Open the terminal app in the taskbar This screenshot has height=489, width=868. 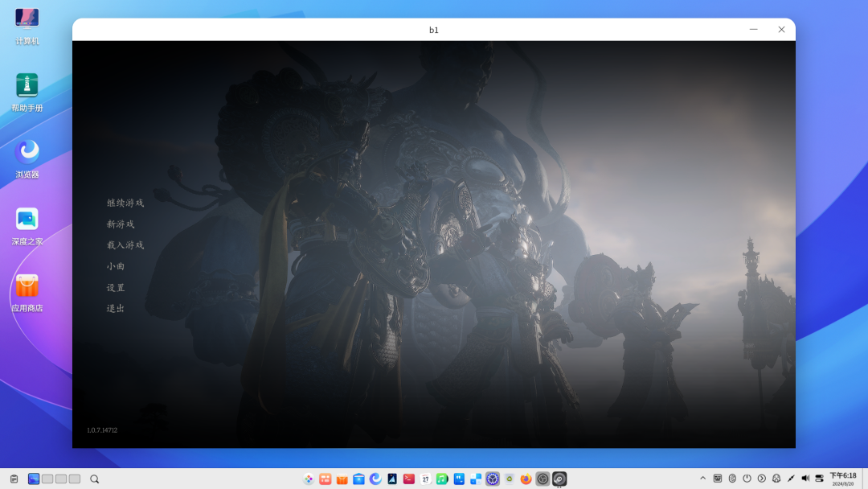408,478
